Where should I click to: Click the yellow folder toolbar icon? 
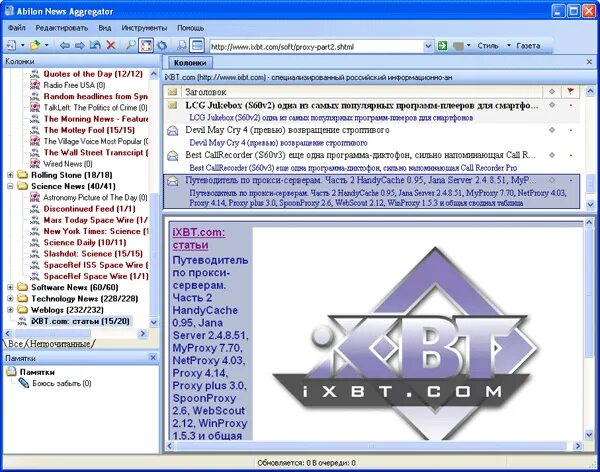[x=35, y=46]
